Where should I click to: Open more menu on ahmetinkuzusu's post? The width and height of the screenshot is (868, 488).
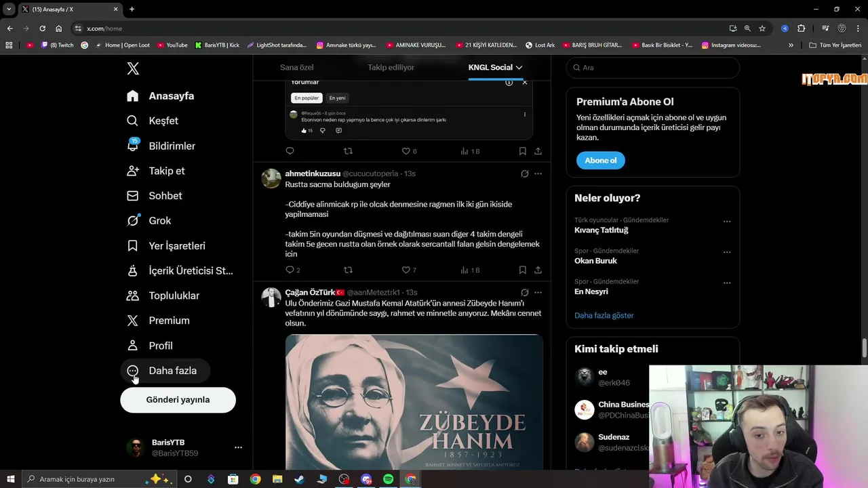[x=538, y=174]
